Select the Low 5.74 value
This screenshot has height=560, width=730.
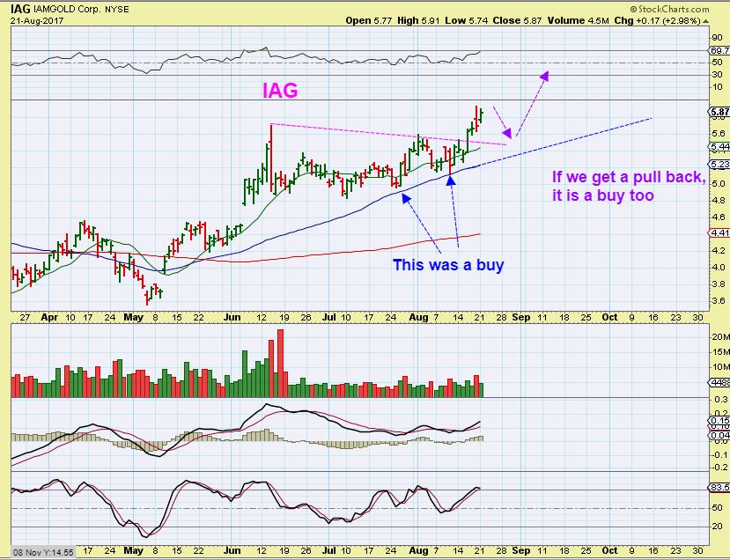[x=467, y=20]
